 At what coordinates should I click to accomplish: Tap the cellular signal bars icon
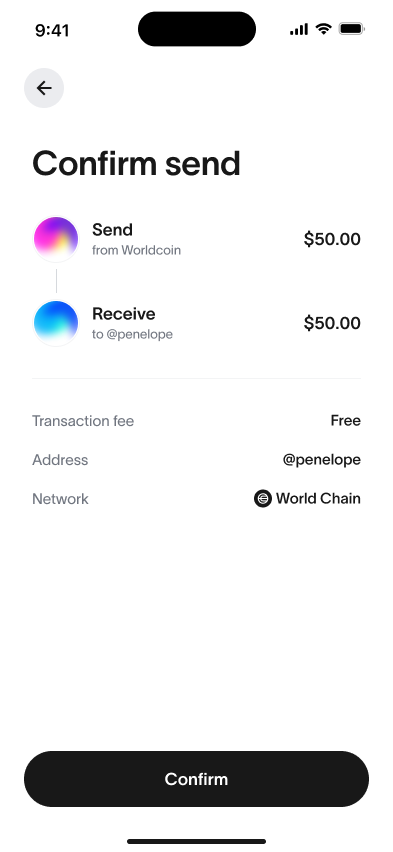pos(299,29)
